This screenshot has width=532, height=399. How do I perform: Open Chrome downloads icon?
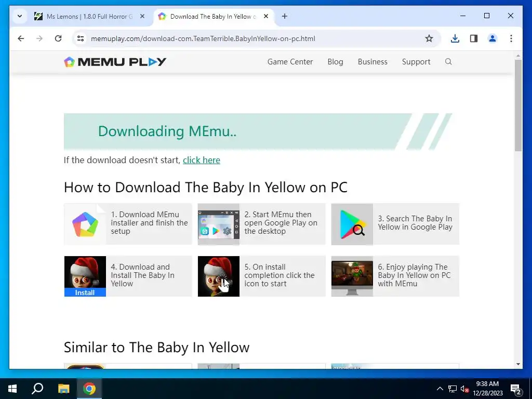(455, 38)
